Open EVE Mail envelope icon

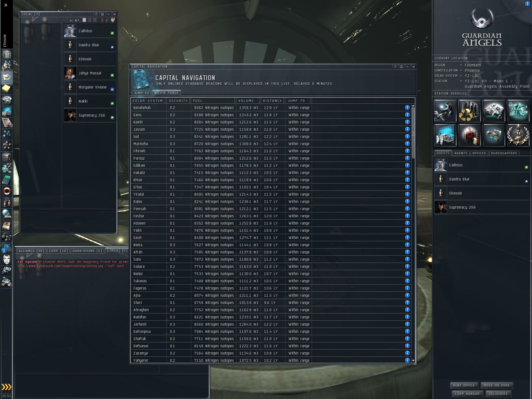point(7,77)
